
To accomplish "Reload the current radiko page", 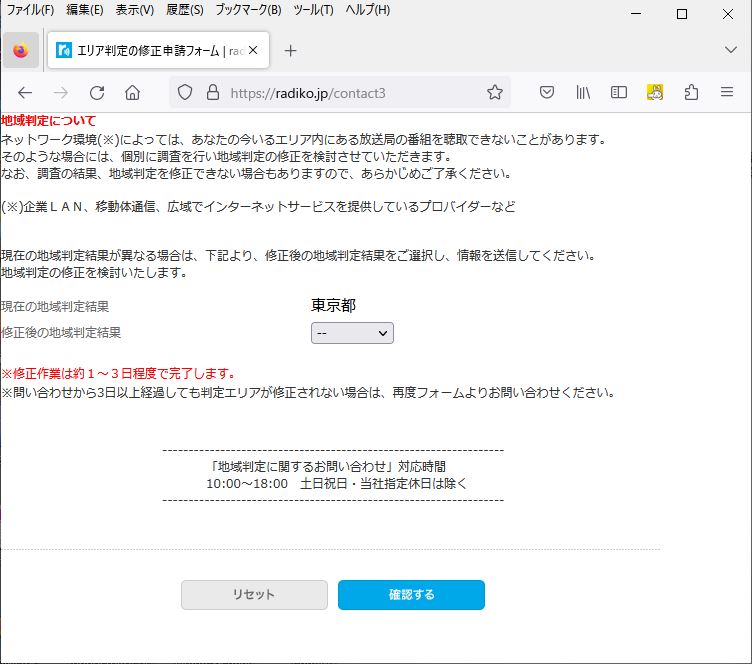I will point(97,93).
